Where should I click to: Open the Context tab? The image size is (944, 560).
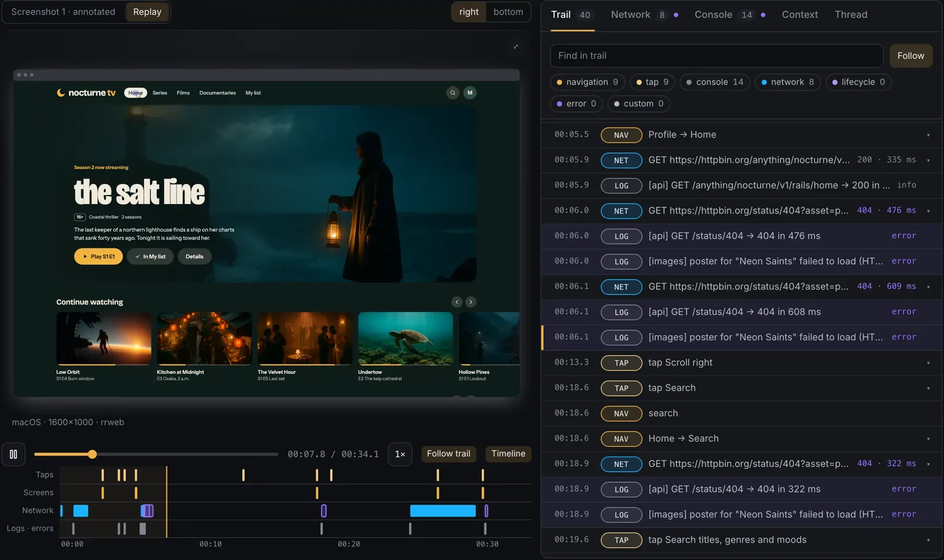(800, 15)
